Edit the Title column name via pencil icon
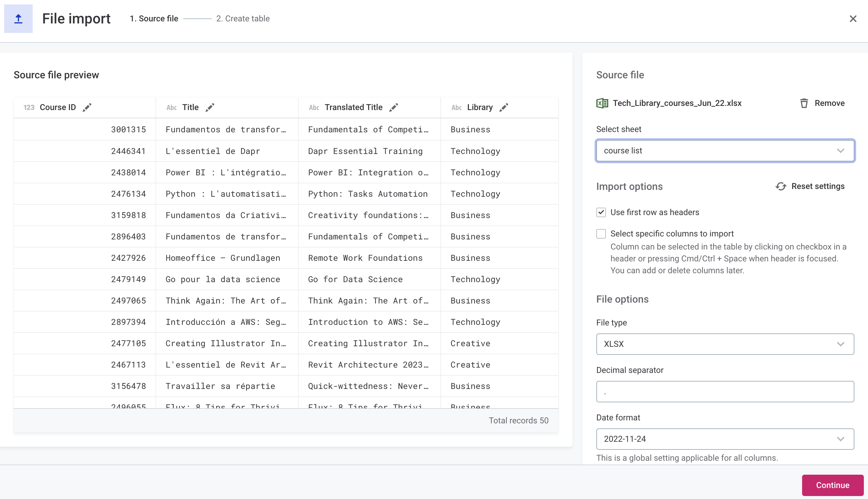Screen dimensions: 868x499 tap(210, 107)
